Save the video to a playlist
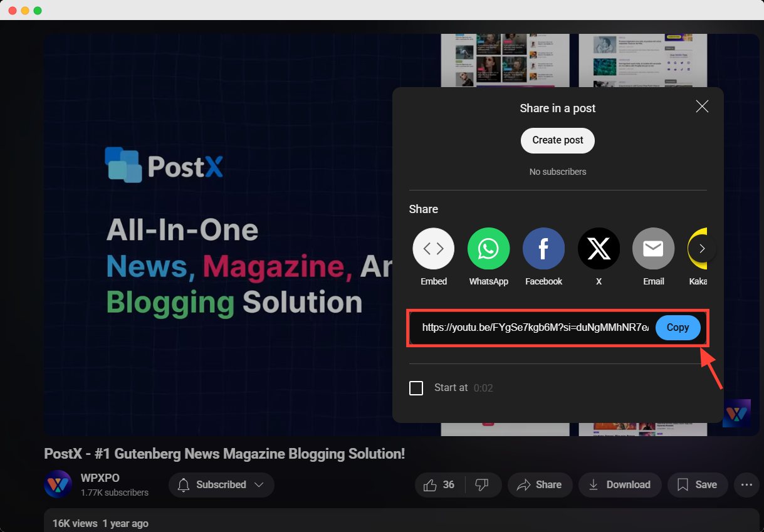Viewport: 764px width, 532px height. (x=698, y=484)
